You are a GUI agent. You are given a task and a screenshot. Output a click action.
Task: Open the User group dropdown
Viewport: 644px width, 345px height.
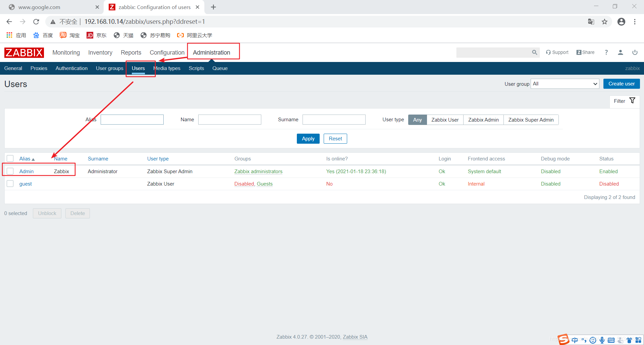[565, 84]
